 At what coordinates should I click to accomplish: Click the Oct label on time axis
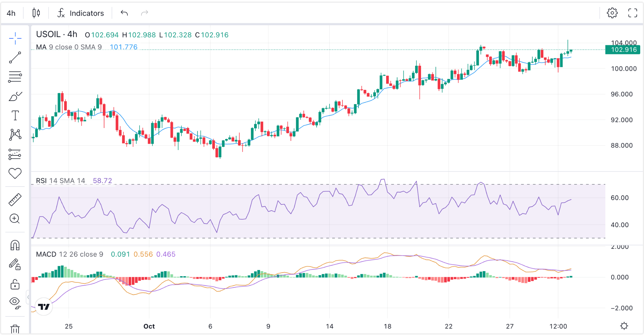coord(149,326)
